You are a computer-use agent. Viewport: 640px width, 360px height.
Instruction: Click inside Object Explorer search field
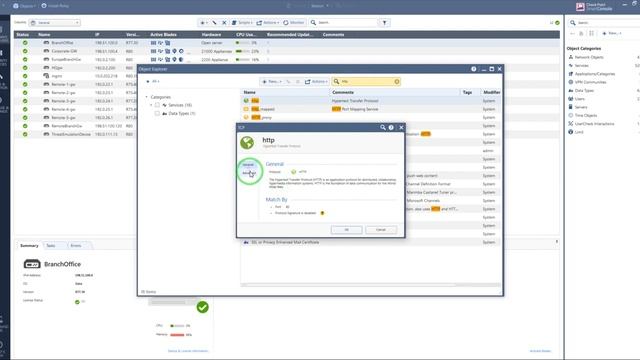365,82
